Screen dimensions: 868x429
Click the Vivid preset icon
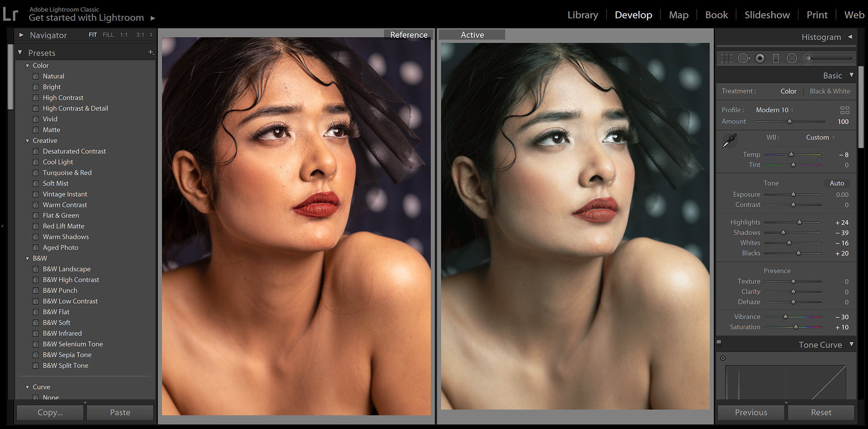click(36, 119)
